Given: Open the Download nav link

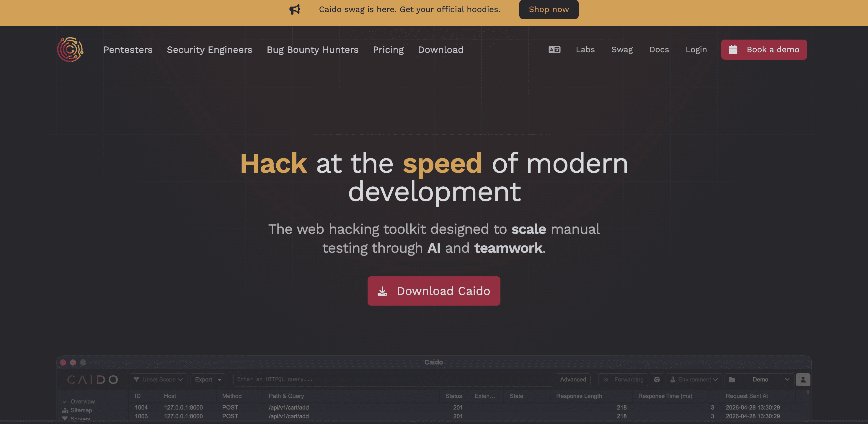Looking at the screenshot, I should point(440,50).
